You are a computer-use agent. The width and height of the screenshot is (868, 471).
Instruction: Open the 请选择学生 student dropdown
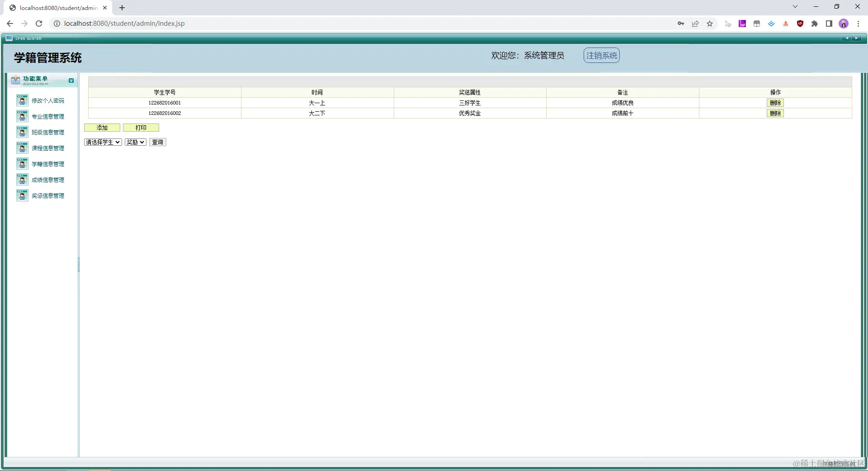(103, 142)
